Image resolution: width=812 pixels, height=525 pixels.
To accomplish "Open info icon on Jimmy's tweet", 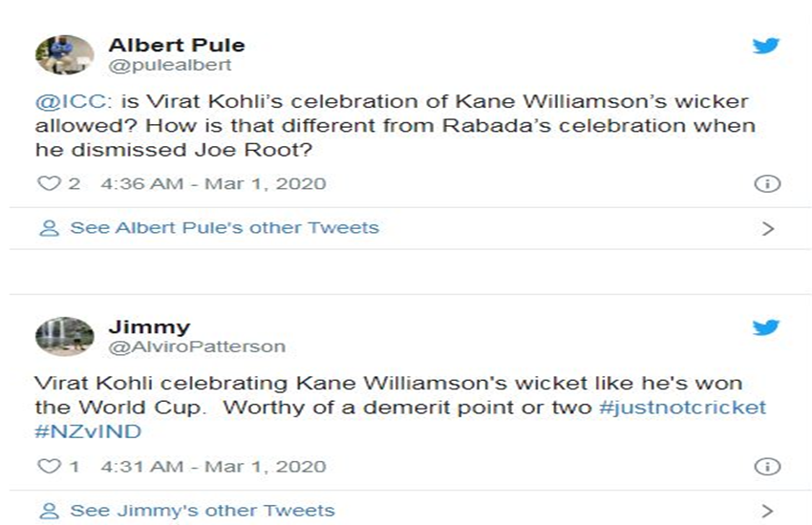I will [x=767, y=467].
